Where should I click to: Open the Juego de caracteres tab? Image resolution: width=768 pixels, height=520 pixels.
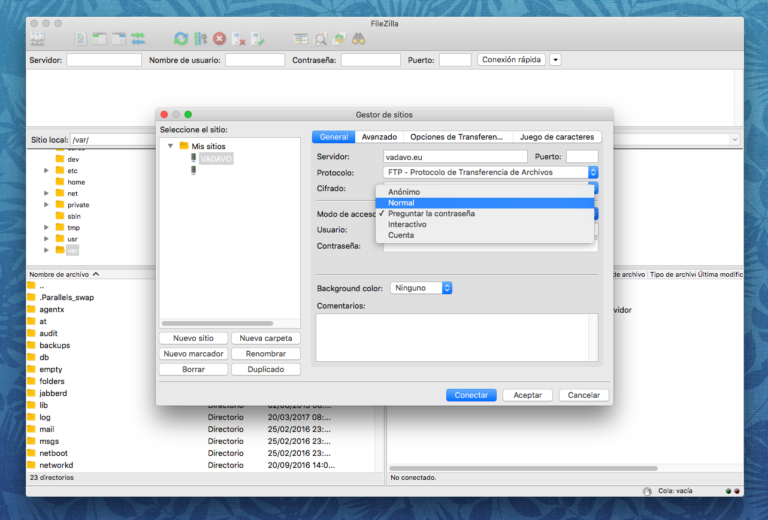(x=556, y=137)
